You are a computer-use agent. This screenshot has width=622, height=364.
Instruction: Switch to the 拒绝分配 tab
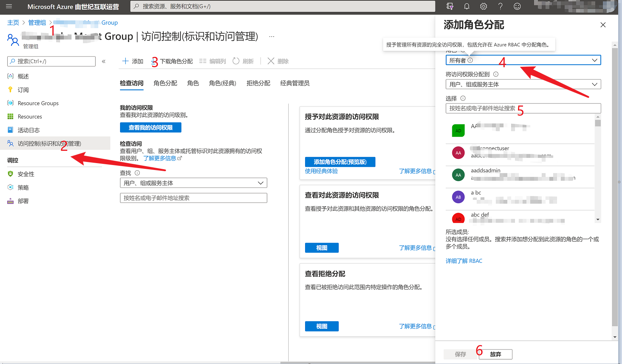click(258, 83)
